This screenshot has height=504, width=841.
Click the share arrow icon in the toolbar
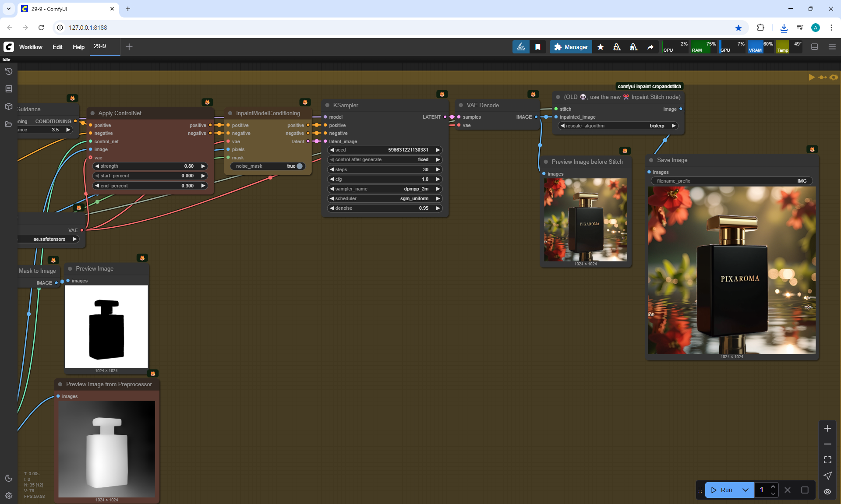650,47
